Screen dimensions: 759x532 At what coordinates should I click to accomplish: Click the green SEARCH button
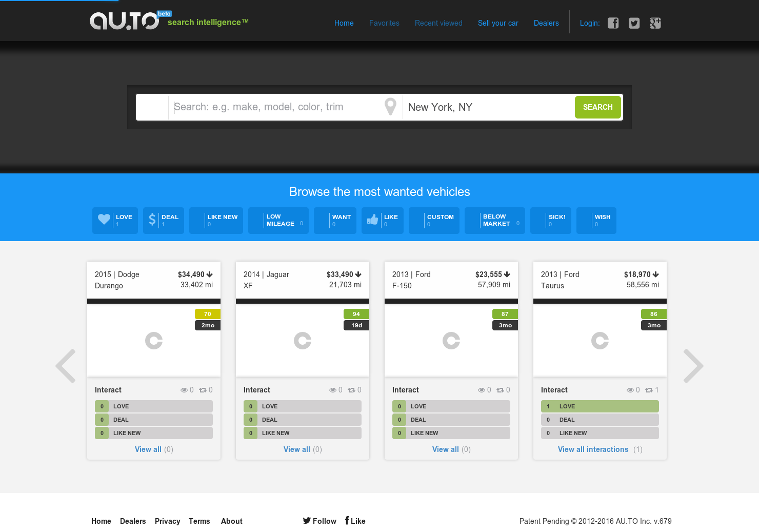[x=598, y=107]
